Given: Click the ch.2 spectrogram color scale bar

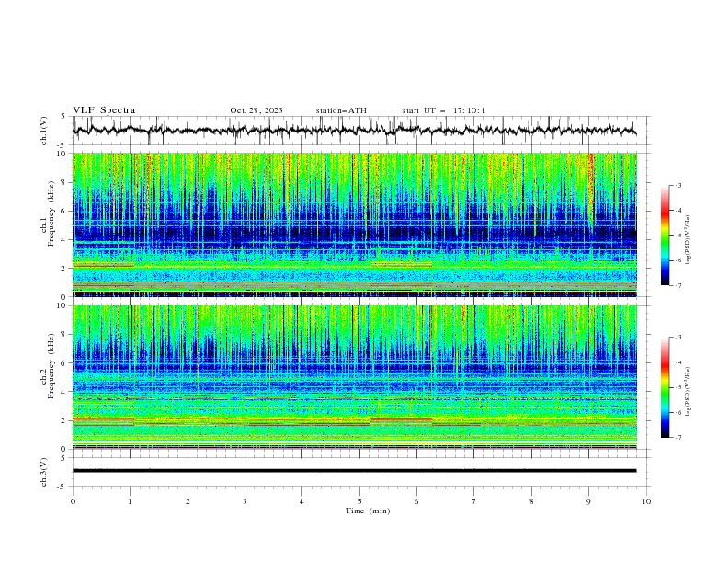Looking at the screenshot, I should click(x=665, y=387).
